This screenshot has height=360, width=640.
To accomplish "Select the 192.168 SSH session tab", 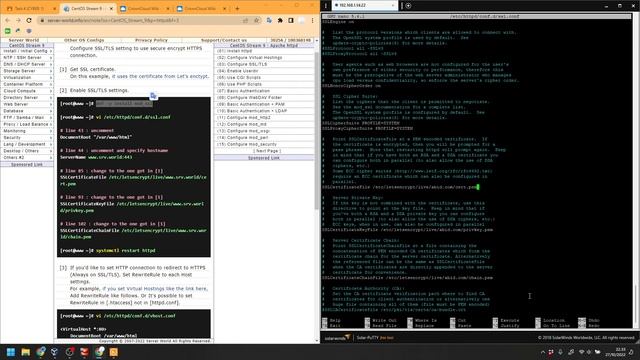I will (x=364, y=6).
